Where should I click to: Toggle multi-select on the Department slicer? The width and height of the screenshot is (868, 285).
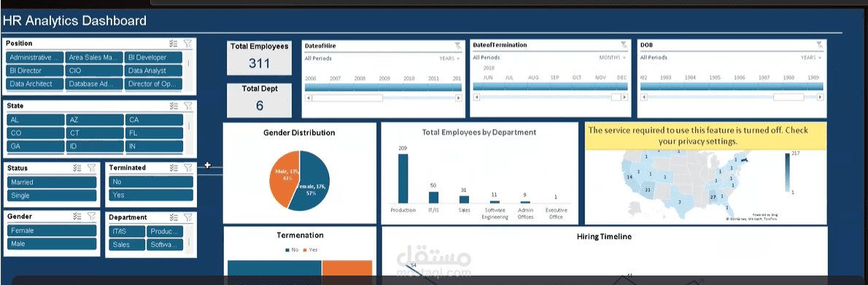coord(174,217)
